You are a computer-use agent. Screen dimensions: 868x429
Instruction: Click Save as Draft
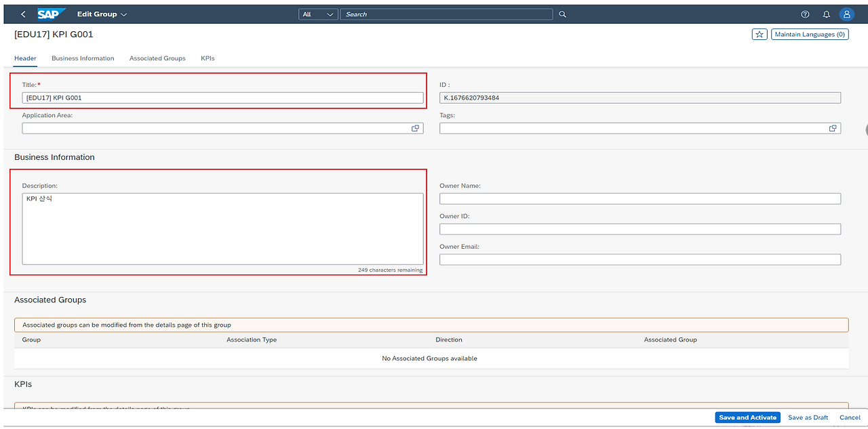(x=808, y=417)
